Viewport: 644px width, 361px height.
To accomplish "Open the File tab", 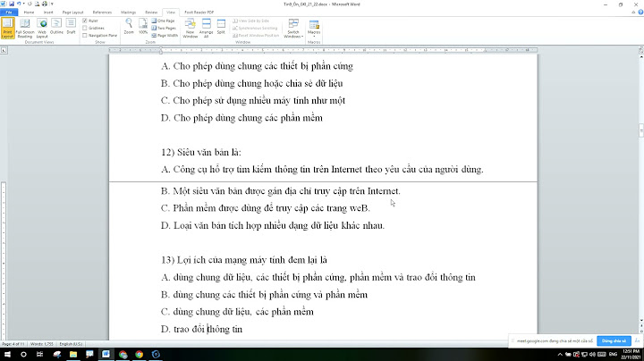I will coord(9,13).
